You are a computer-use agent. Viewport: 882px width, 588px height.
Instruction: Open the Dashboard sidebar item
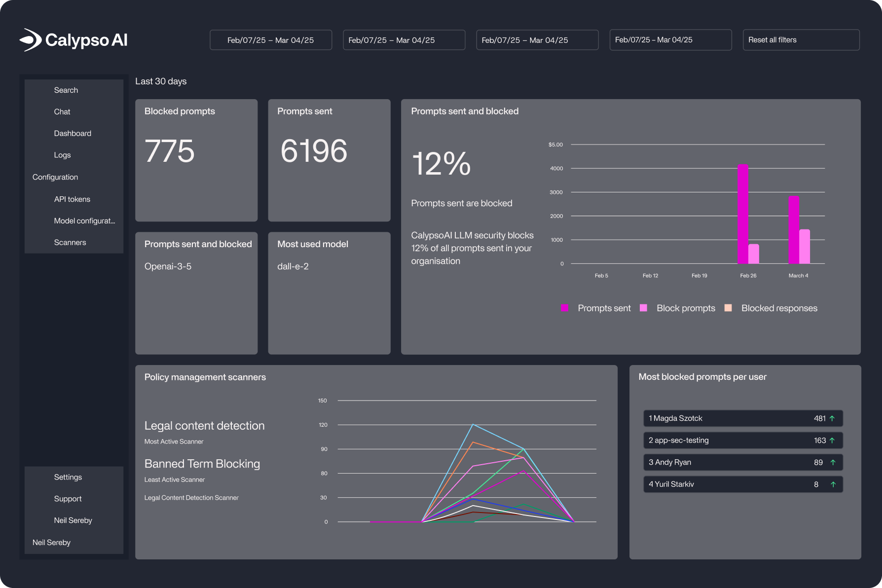[73, 133]
